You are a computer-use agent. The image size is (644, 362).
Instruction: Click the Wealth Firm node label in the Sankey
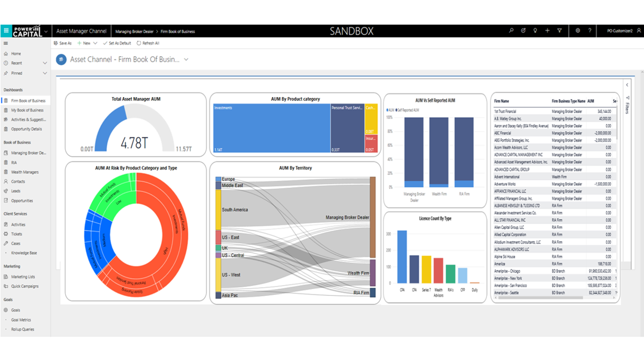pos(358,273)
